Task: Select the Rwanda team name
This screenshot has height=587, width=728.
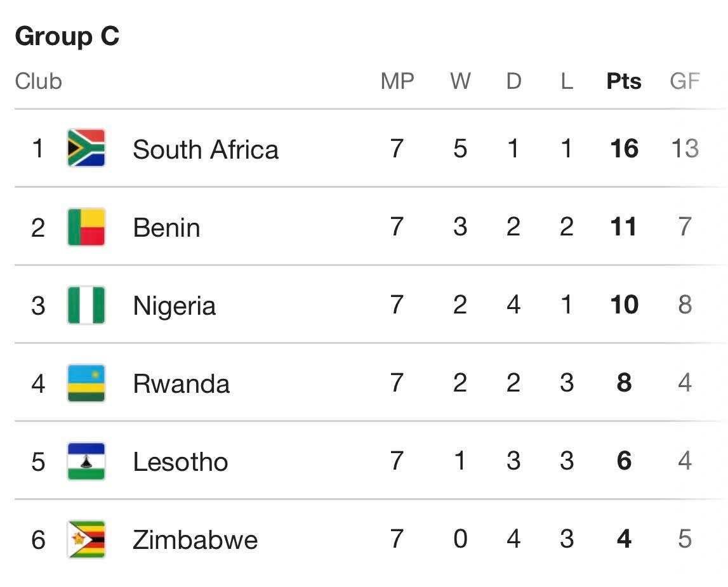Action: (x=181, y=384)
